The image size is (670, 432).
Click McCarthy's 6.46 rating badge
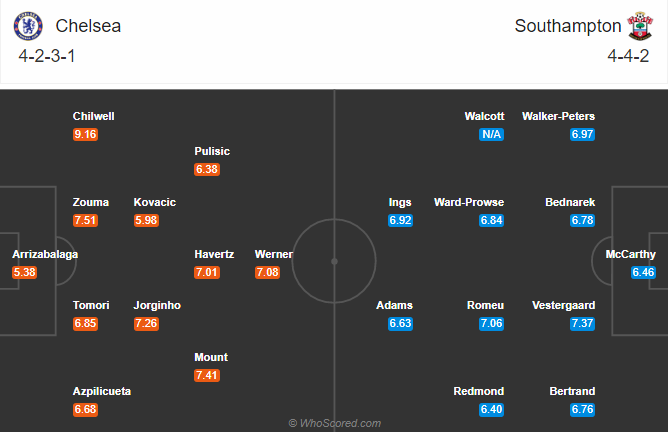click(x=643, y=272)
